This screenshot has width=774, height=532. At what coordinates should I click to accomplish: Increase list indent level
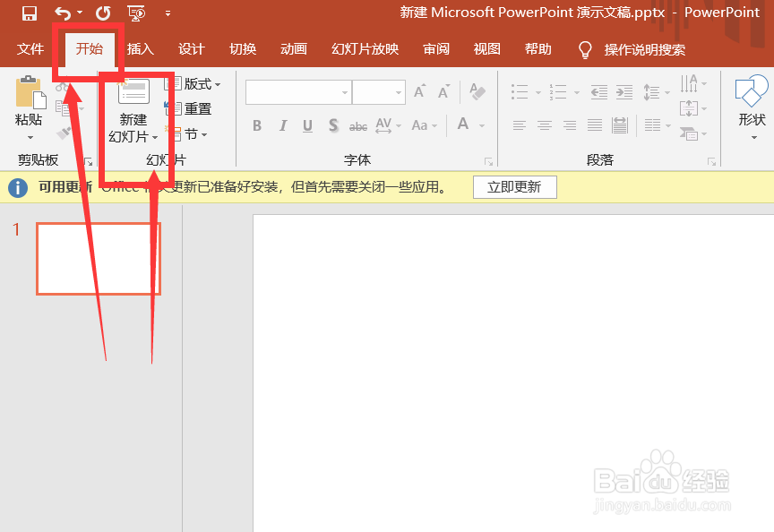click(x=624, y=91)
